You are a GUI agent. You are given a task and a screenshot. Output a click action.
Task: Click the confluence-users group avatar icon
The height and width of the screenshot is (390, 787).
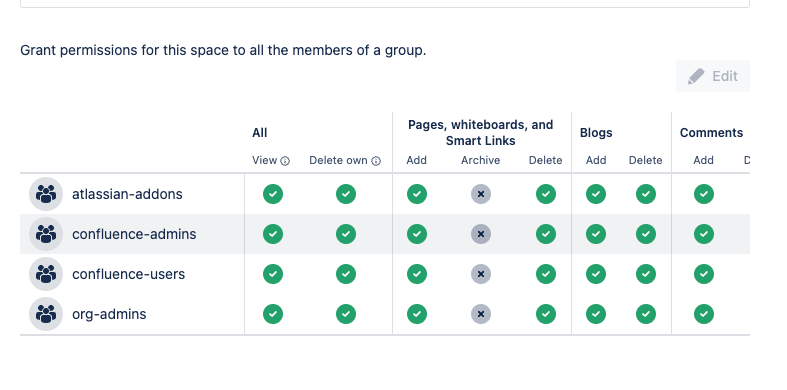[46, 274]
